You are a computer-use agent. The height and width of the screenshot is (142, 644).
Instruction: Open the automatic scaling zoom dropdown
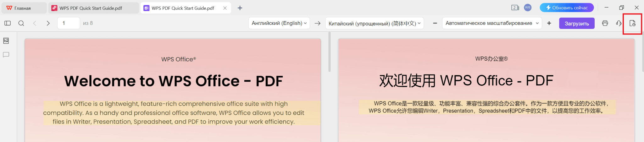tap(492, 23)
